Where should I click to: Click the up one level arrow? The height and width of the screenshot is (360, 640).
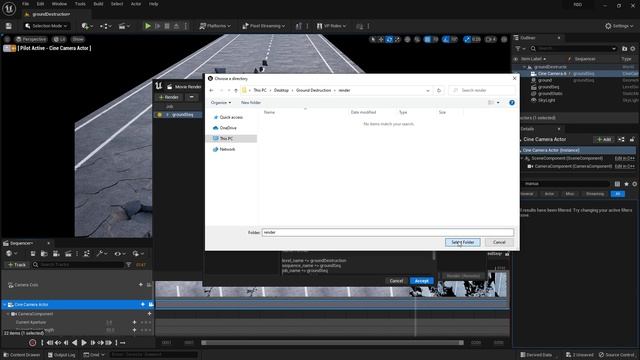click(x=236, y=90)
